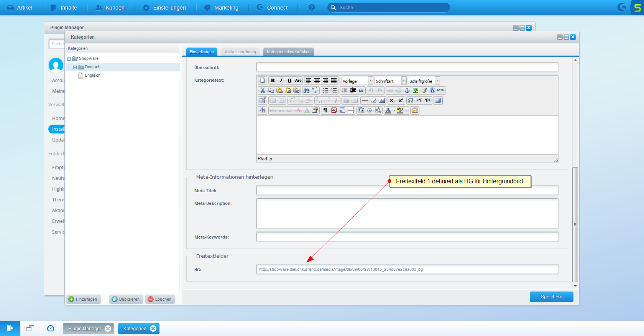This screenshot has height=336, width=644.
Task: Click the remove formatting eraser icon
Action: tap(373, 100)
